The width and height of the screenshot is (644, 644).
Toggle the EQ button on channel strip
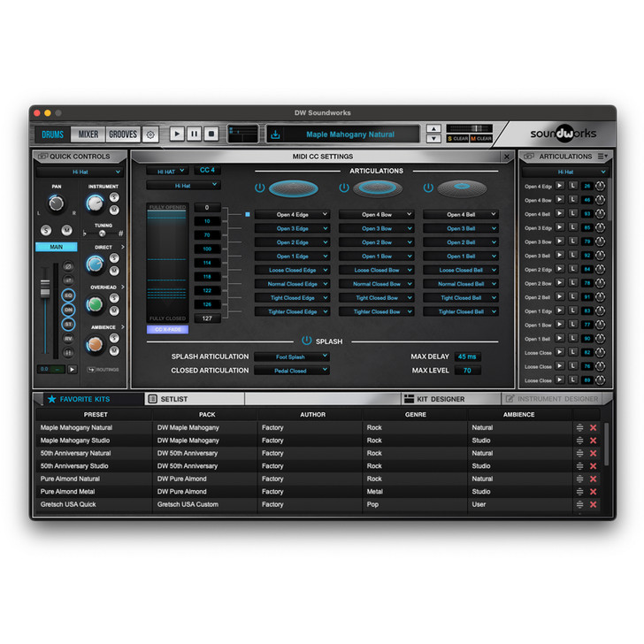point(68,296)
